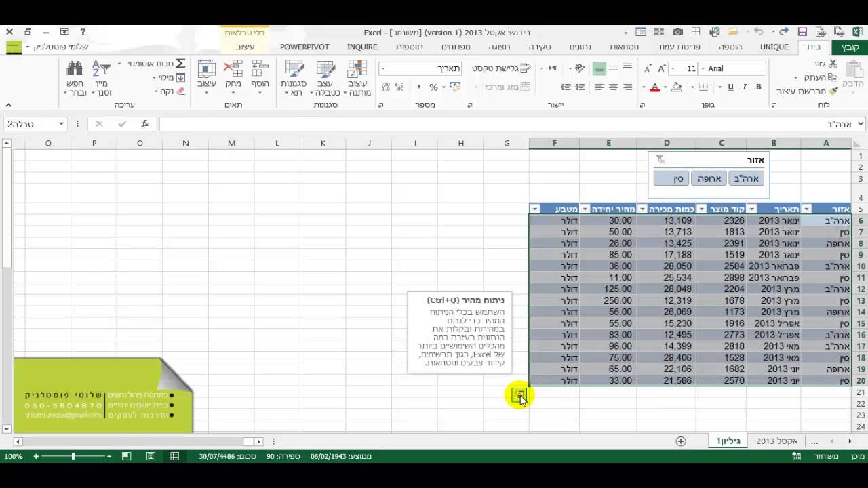Click the font color red A swatch
The width and height of the screenshot is (868, 488).
click(654, 87)
